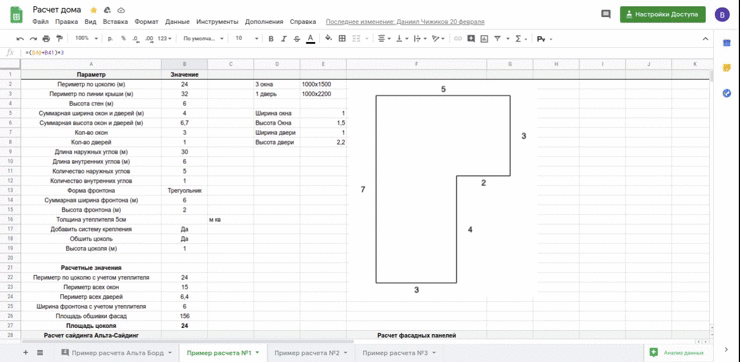Open the Последнее изменение history link
The image size is (740, 362).
point(405,22)
